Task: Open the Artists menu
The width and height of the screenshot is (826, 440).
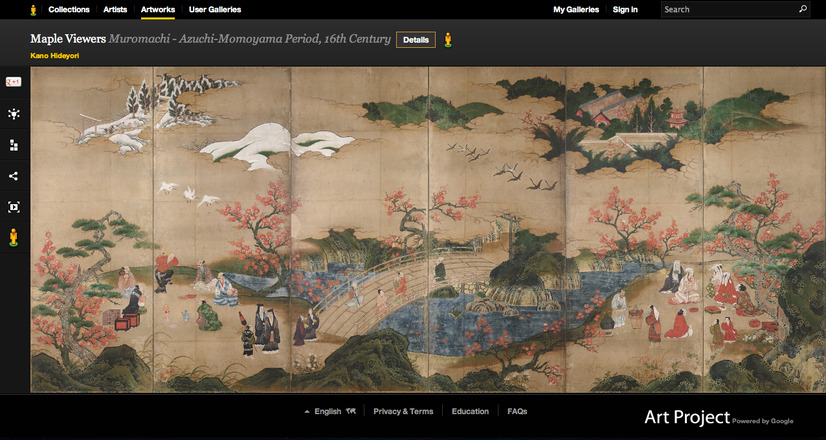Action: [x=115, y=9]
